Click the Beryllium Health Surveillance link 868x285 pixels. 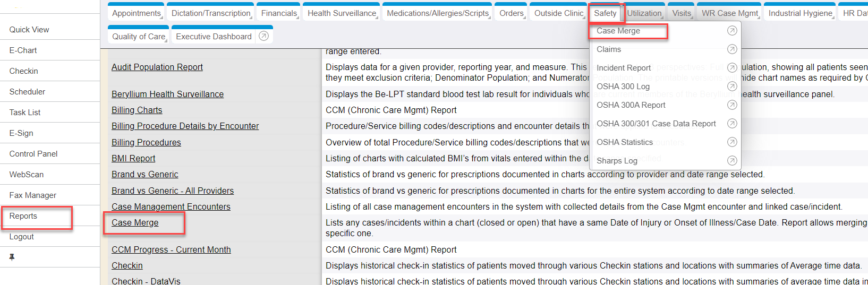[x=167, y=94]
